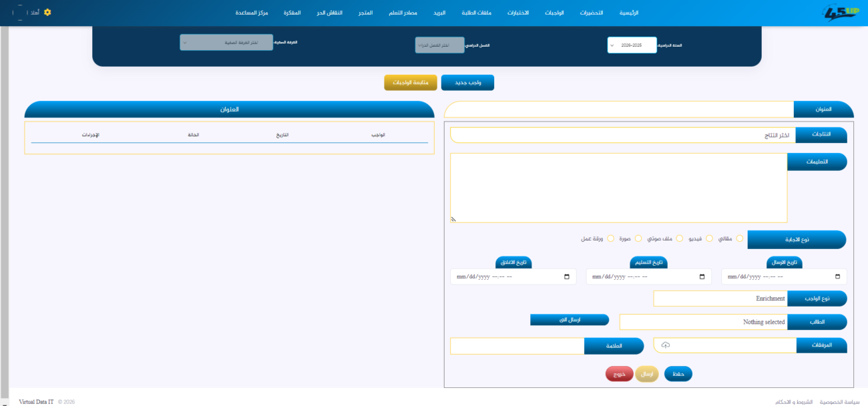
Task: Click the واجب جديد button
Action: pos(469,82)
